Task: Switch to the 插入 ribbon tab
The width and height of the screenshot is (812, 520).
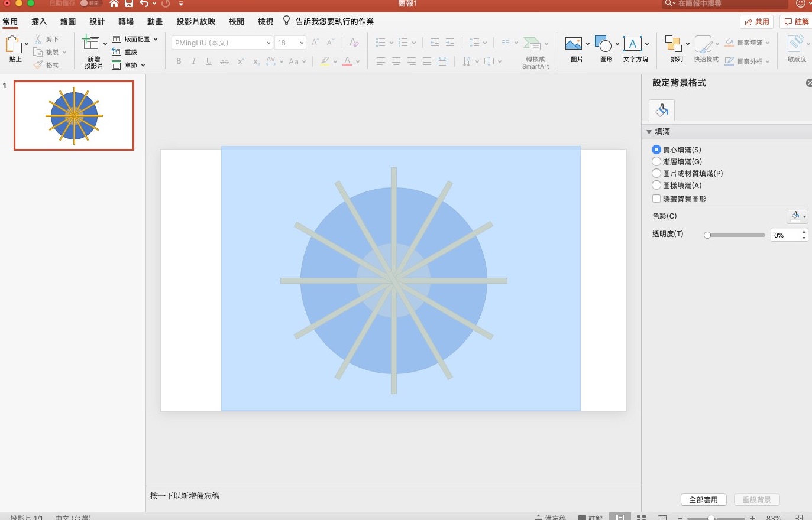Action: pos(39,21)
